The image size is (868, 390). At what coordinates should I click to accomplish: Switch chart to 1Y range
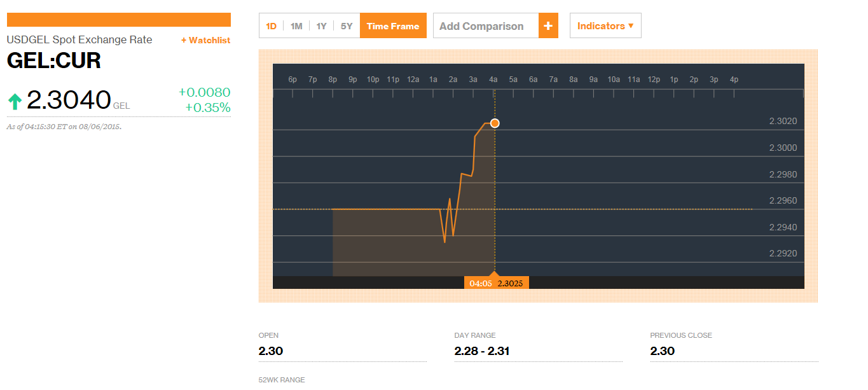tap(321, 26)
